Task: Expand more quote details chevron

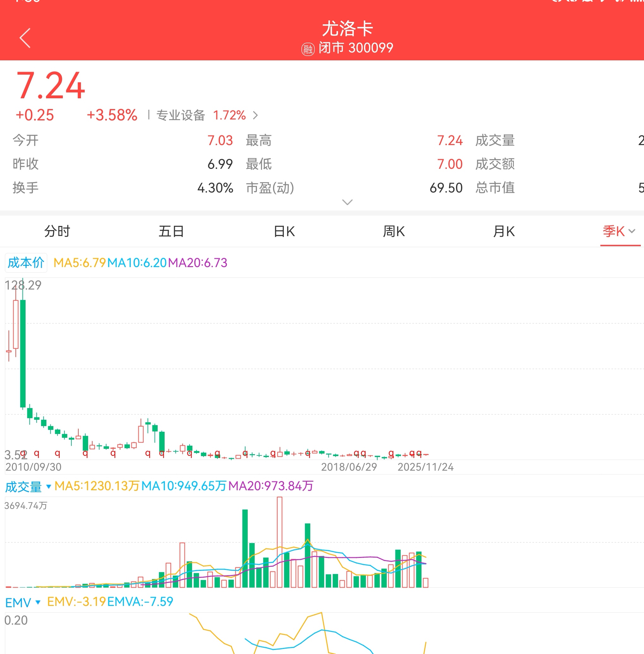Action: (347, 202)
